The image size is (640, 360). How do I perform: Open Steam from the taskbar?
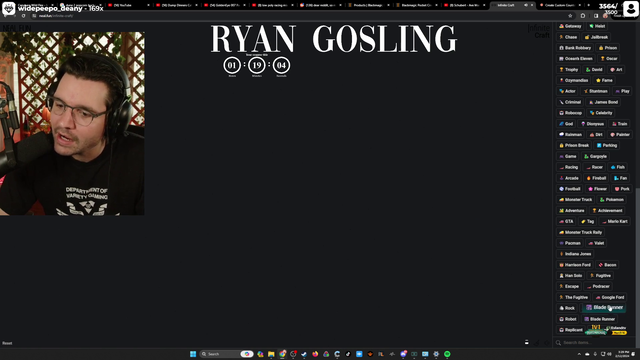[x=304, y=354]
